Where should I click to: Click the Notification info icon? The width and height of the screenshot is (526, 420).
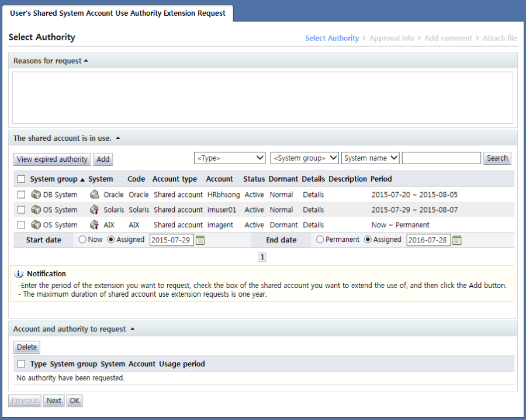[x=19, y=273]
